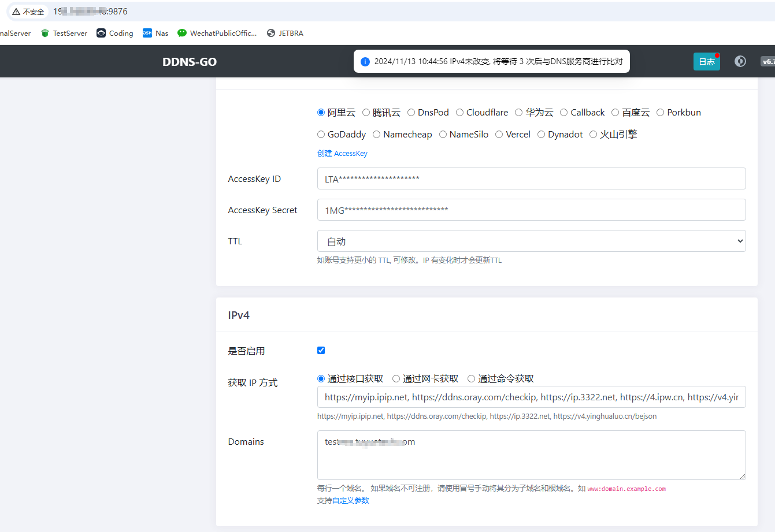
Task: Choose 通过接口获取 IP method
Action: pyautogui.click(x=321, y=379)
